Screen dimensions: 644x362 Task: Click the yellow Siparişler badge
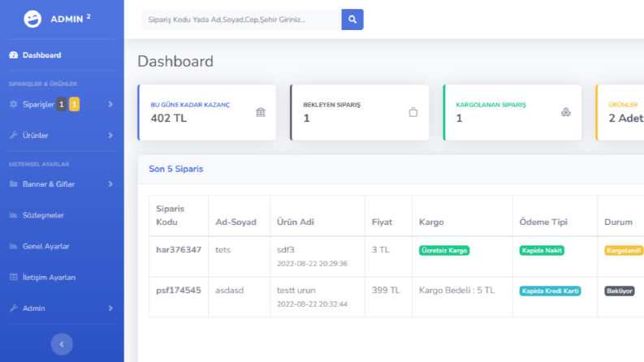75,104
